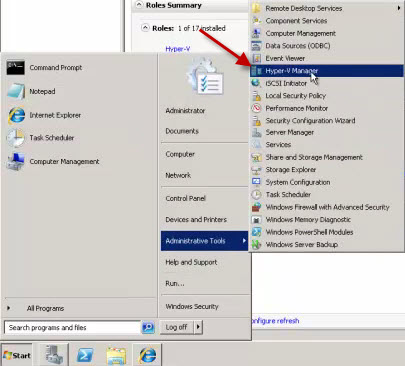The width and height of the screenshot is (405, 366).
Task: Open Help and Support
Action: 191,262
